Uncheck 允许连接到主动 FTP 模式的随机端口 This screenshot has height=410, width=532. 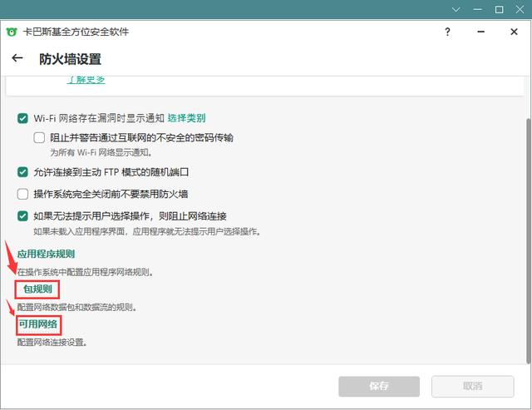coord(22,172)
